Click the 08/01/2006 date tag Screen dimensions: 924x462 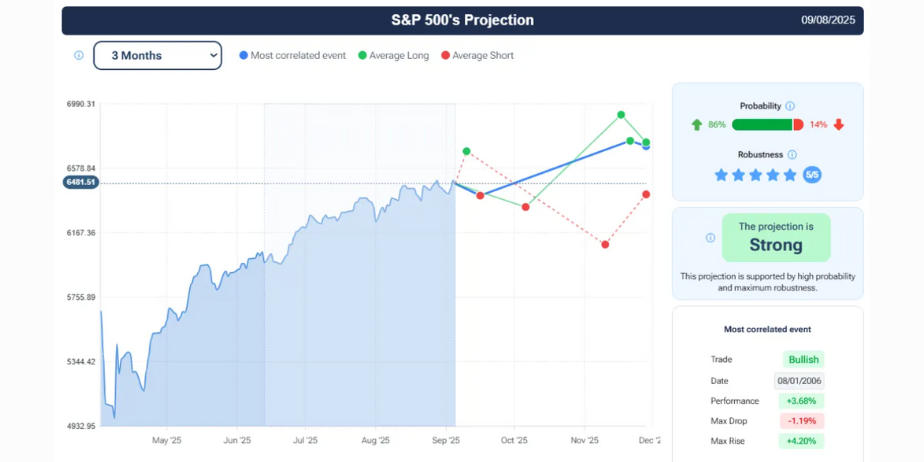799,381
